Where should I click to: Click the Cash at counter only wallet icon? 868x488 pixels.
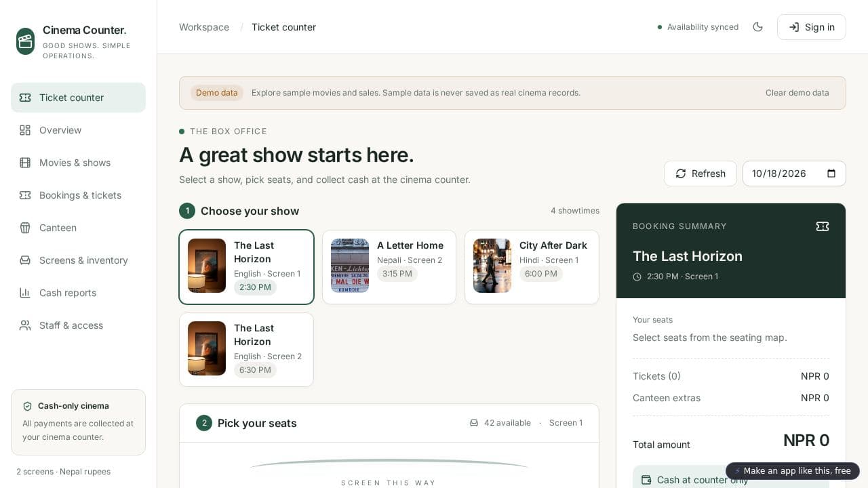click(x=646, y=480)
